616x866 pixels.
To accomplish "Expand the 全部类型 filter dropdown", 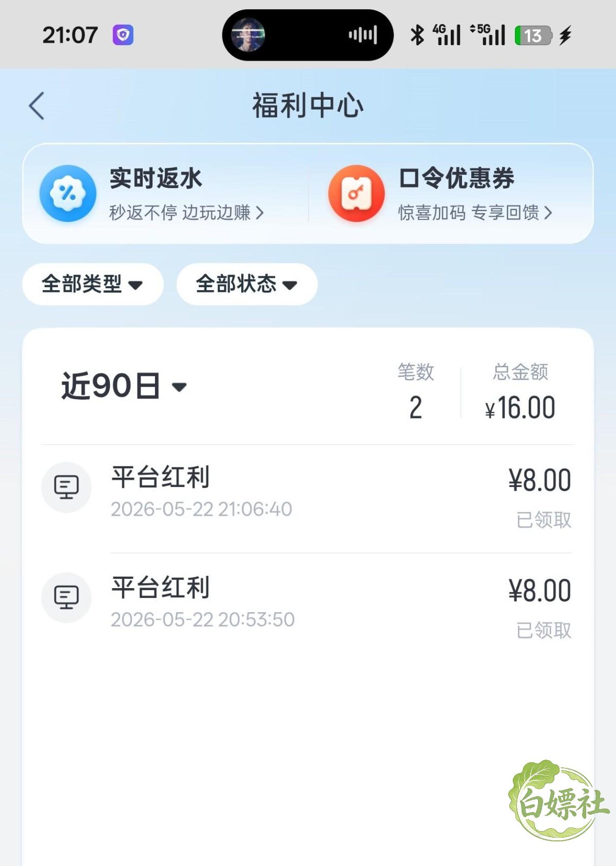I will (x=93, y=284).
